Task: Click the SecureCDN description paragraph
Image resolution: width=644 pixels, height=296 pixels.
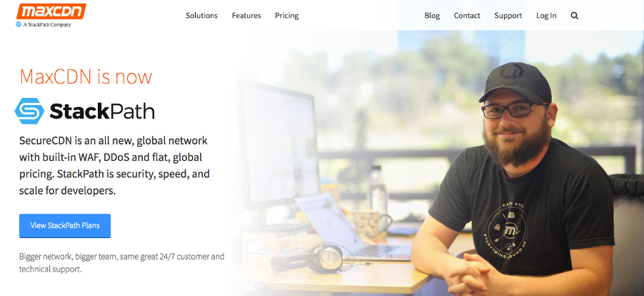Action: (x=114, y=166)
